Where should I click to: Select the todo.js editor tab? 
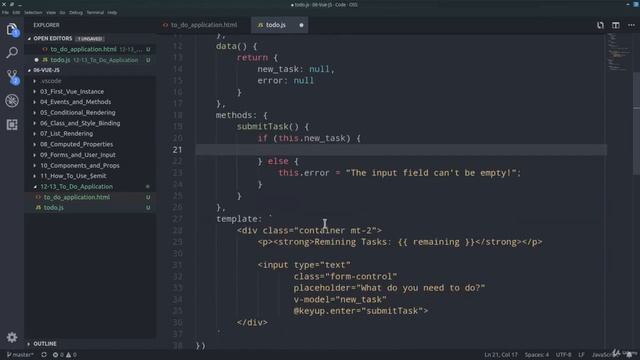point(276,25)
